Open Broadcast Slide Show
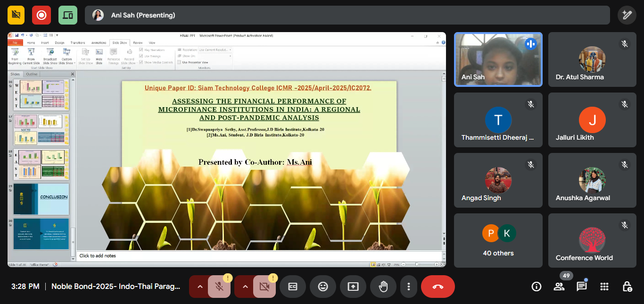The height and width of the screenshot is (304, 644). coord(50,53)
